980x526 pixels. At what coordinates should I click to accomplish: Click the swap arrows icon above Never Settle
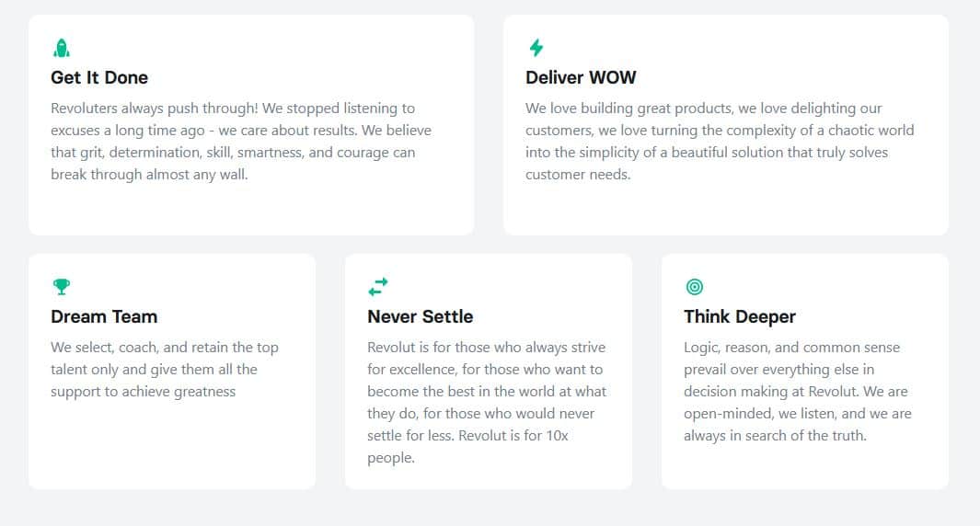click(378, 287)
